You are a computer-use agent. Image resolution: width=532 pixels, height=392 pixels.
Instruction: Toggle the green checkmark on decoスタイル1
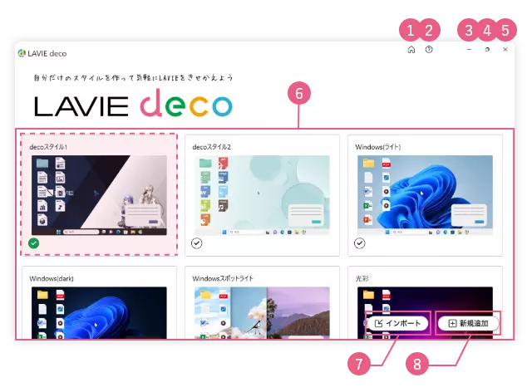[x=33, y=243]
